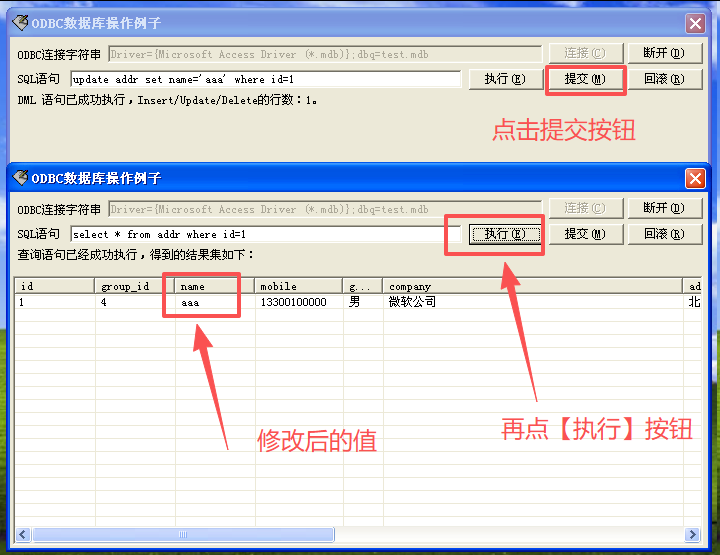Click the ODBC connection string field in the back window
720x555 pixels.
tap(325, 54)
